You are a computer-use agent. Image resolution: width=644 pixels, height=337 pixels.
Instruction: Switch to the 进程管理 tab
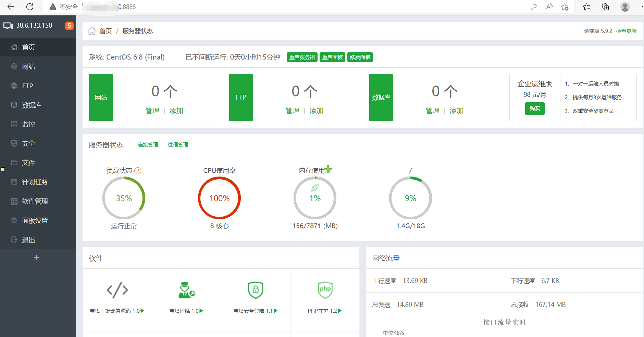(x=178, y=145)
